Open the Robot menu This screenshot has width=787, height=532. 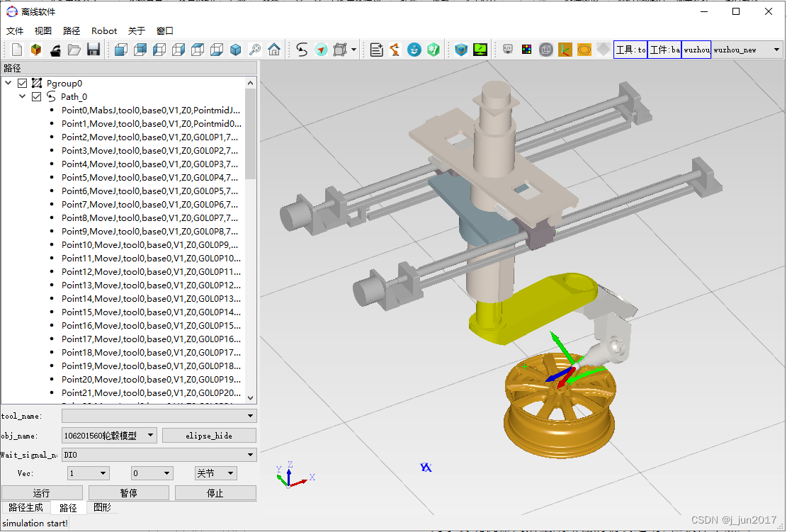point(104,30)
